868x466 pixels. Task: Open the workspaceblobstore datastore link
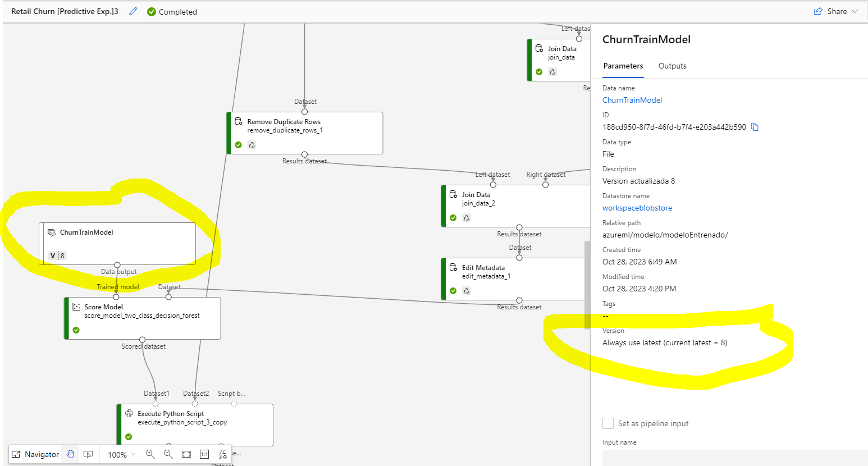[637, 208]
